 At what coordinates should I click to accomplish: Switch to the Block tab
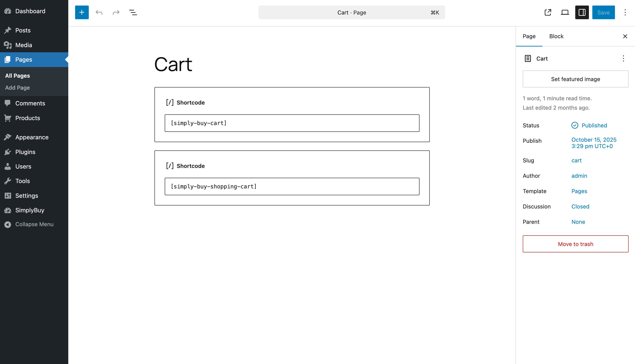pyautogui.click(x=556, y=36)
